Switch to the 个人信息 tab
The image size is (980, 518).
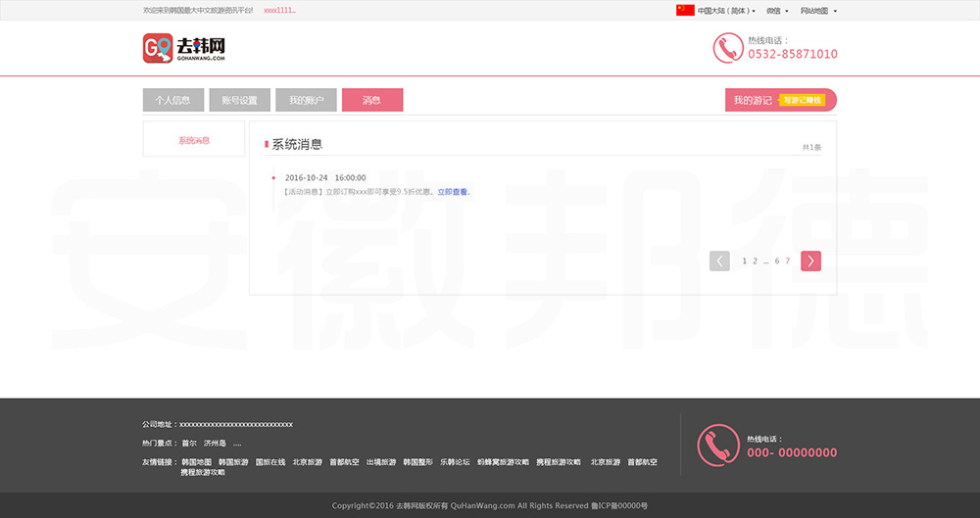tap(172, 100)
